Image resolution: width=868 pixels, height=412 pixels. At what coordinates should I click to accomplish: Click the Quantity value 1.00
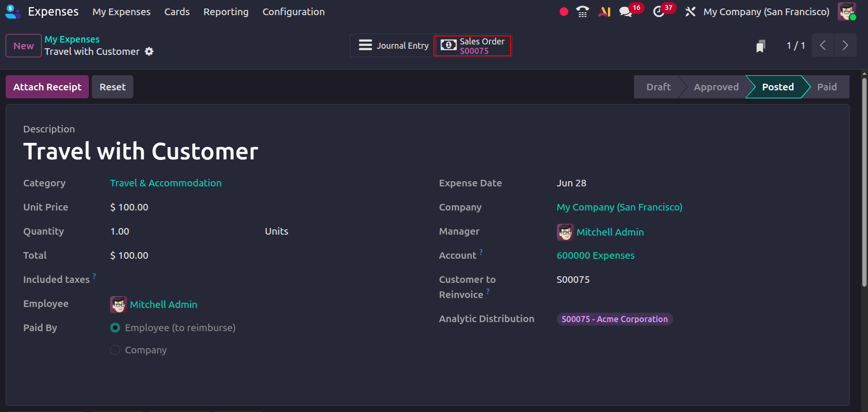pyautogui.click(x=120, y=231)
